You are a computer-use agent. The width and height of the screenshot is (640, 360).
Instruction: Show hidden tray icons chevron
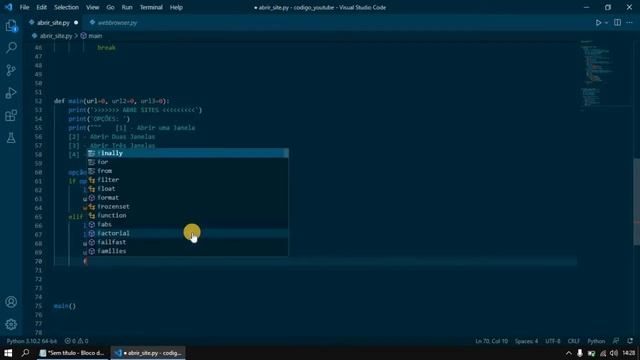(x=569, y=353)
